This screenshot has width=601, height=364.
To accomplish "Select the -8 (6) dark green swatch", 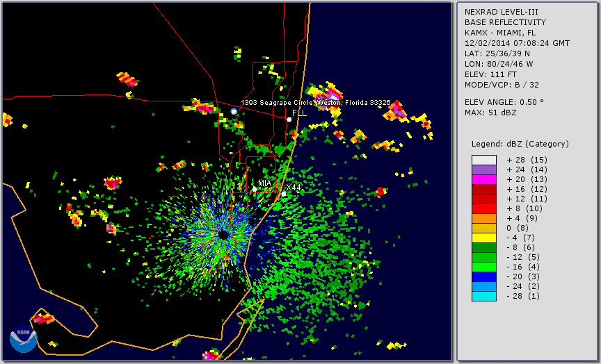I will click(484, 247).
